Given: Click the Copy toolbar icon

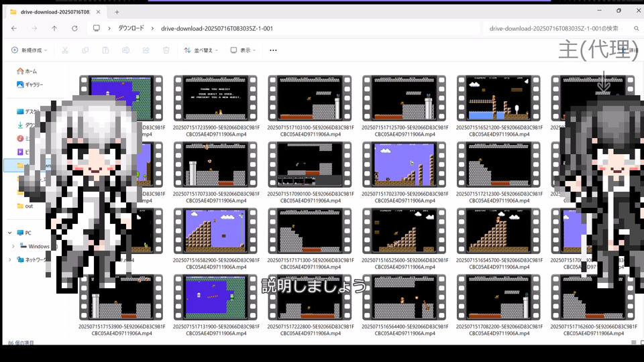Looking at the screenshot, I should [x=85, y=50].
